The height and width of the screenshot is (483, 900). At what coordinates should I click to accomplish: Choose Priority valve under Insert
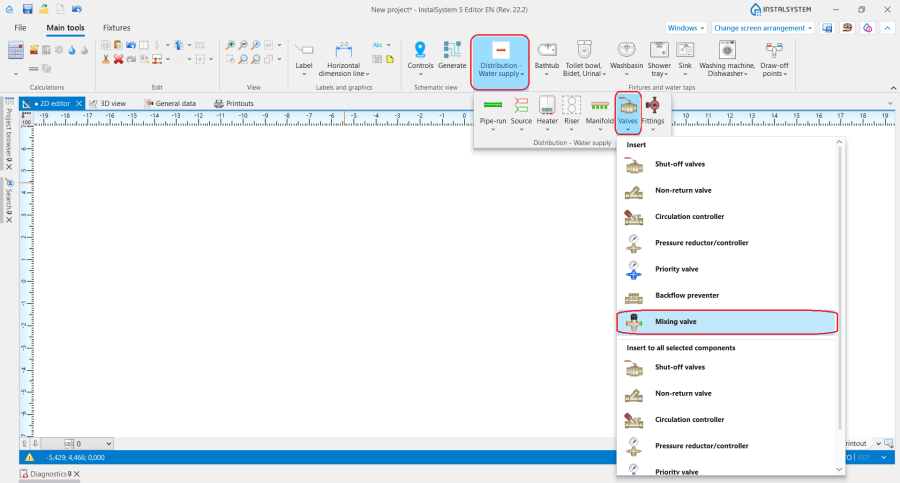pos(727,269)
